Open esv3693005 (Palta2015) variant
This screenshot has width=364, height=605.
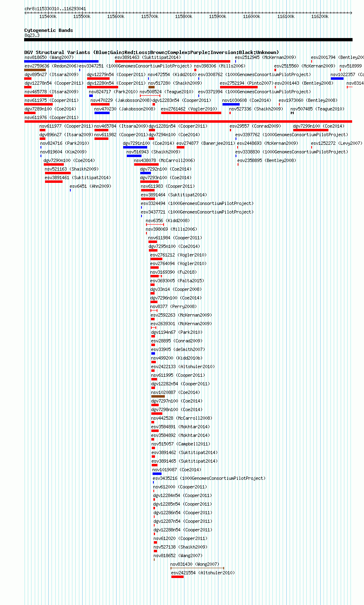pyautogui.click(x=177, y=281)
